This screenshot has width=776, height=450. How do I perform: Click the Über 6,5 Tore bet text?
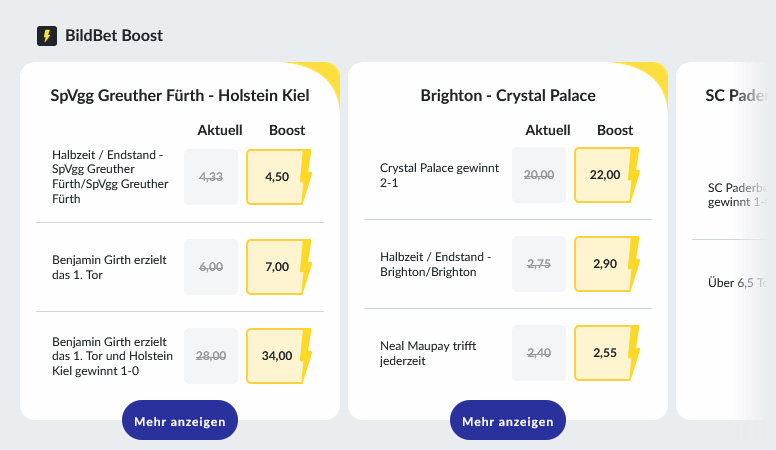(x=737, y=283)
